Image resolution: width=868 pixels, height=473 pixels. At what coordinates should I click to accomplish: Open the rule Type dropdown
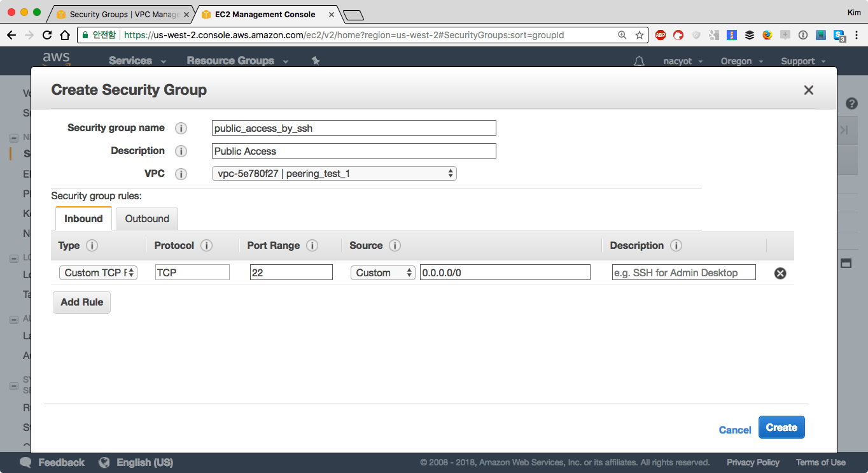pyautogui.click(x=98, y=272)
